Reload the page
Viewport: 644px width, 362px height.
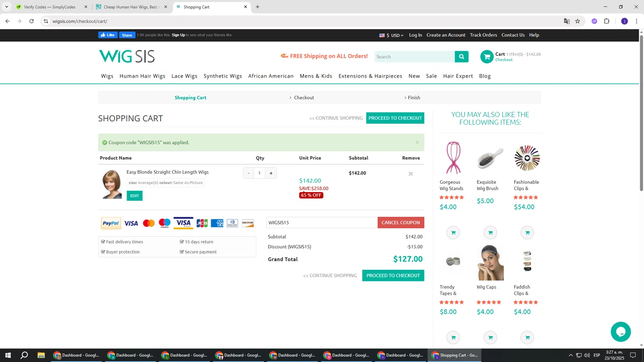[x=31, y=21]
